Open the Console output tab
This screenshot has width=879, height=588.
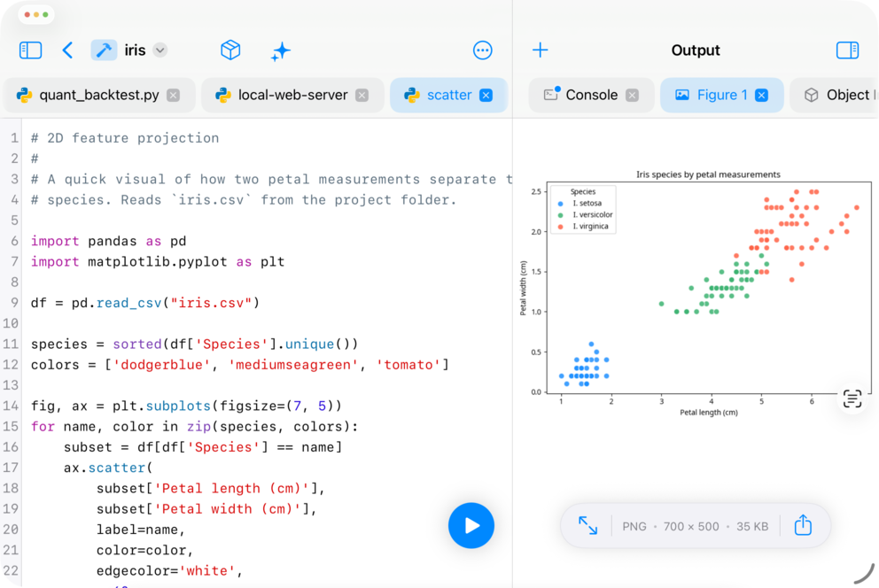pos(591,96)
